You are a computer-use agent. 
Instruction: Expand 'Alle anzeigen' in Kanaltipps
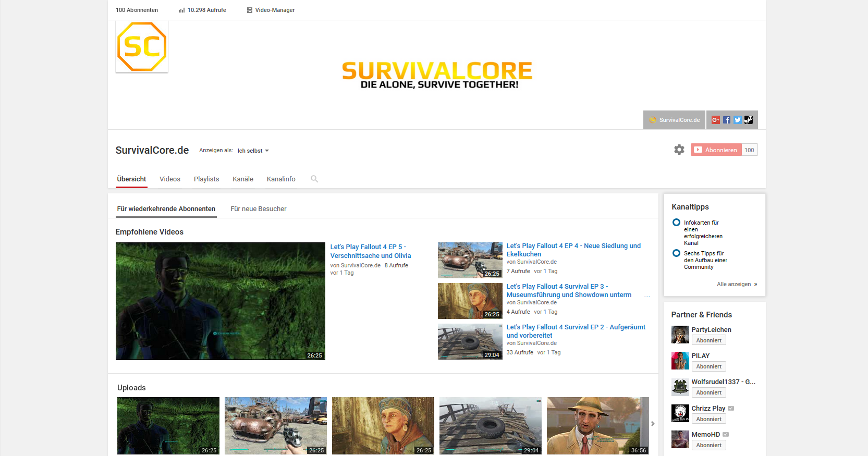tap(737, 284)
